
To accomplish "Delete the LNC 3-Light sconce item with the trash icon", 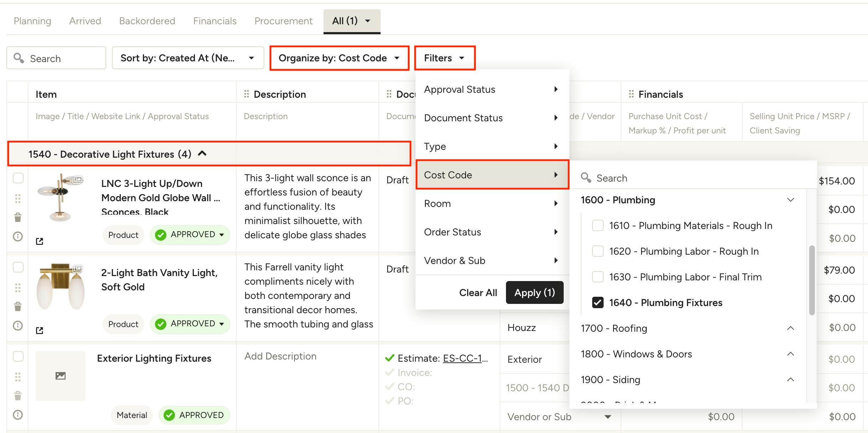I will pyautogui.click(x=18, y=217).
